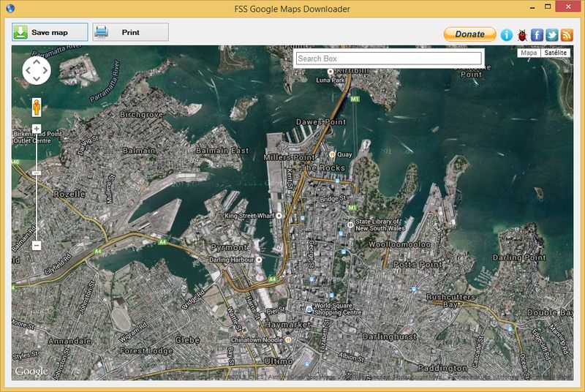Image resolution: width=585 pixels, height=392 pixels.
Task: Click the zoom slider handle
Action: [36, 173]
